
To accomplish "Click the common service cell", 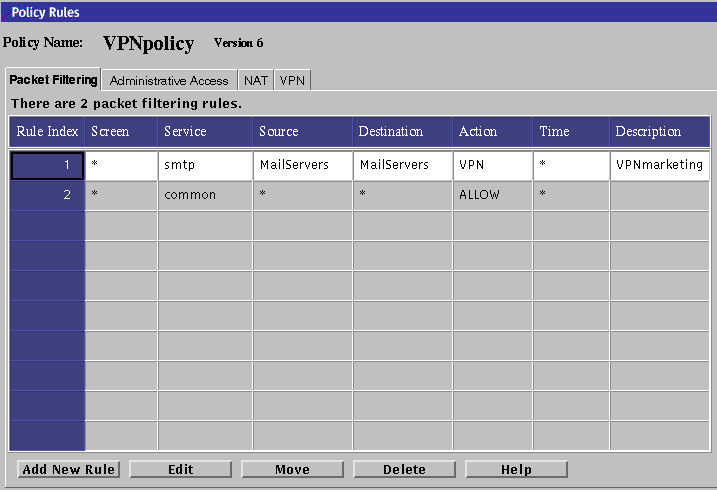I will pyautogui.click(x=205, y=195).
